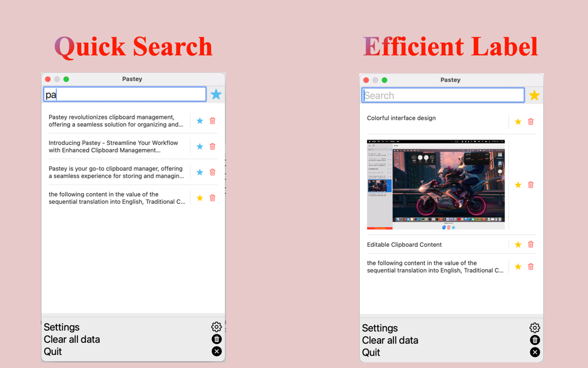Select 'Quit' in the left Pastey window
Viewport: 588px width, 368px height.
[x=52, y=352]
